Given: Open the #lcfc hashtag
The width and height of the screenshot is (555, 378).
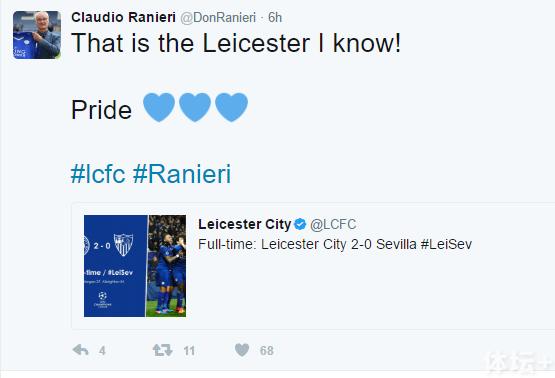Looking at the screenshot, I should coord(98,174).
